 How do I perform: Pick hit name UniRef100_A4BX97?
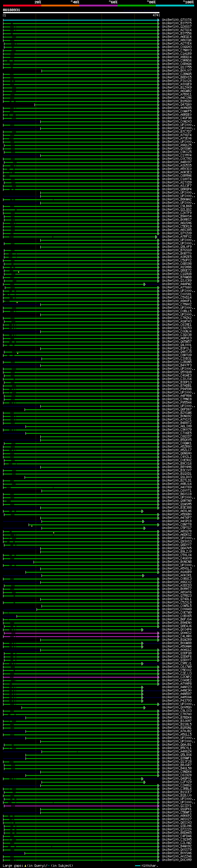pyautogui.click(x=177, y=162)
